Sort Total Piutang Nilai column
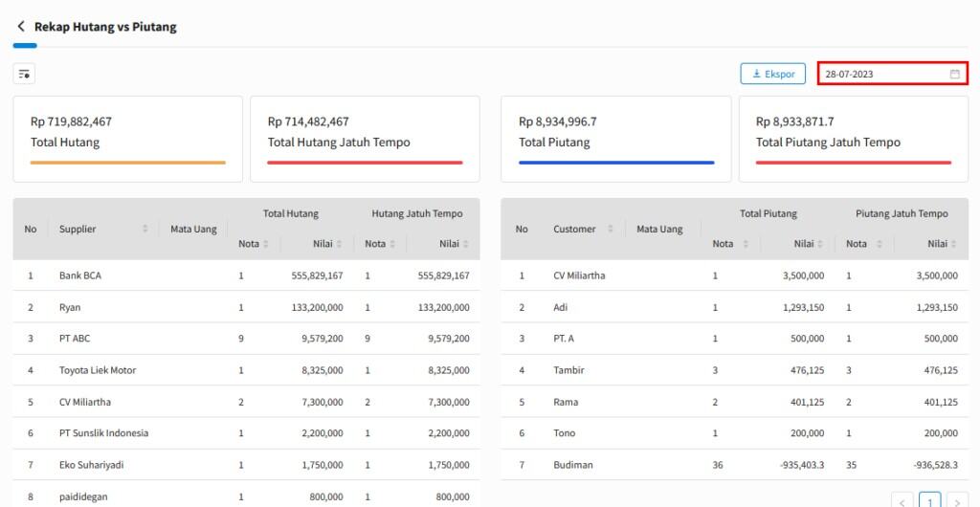This screenshot has height=507, width=980. click(x=820, y=244)
